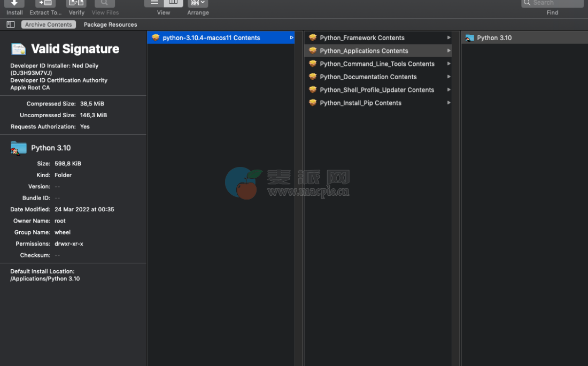Switch to Package Resources tab
588x366 pixels.
click(110, 25)
